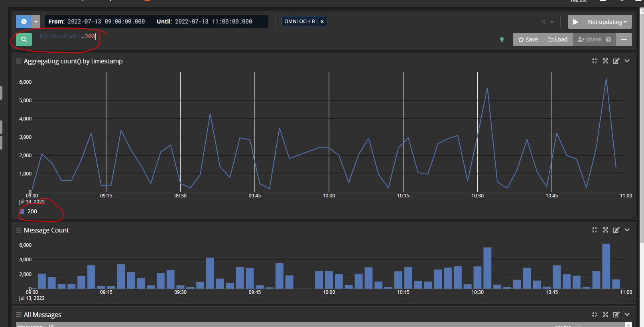Click the Aggregating count() by timestamp title
This screenshot has height=327, width=644.
pos(73,61)
